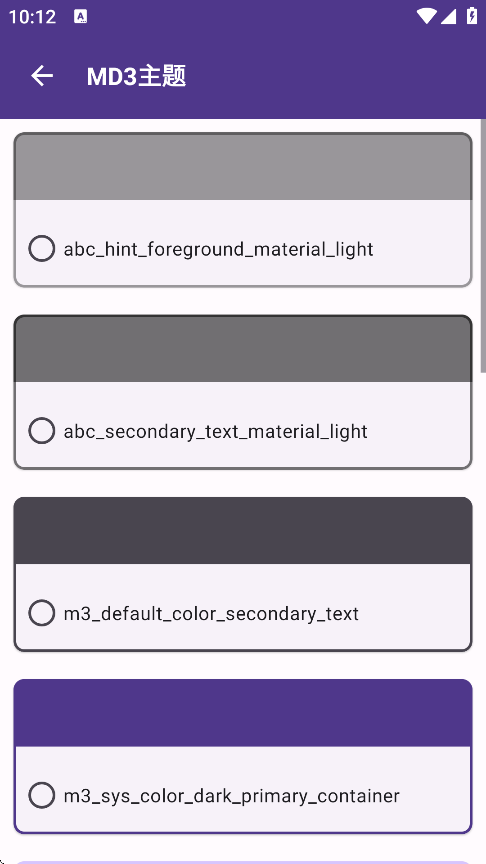Select the abc_secondary_text_material_light radio button
486x864 pixels.
[x=42, y=430]
